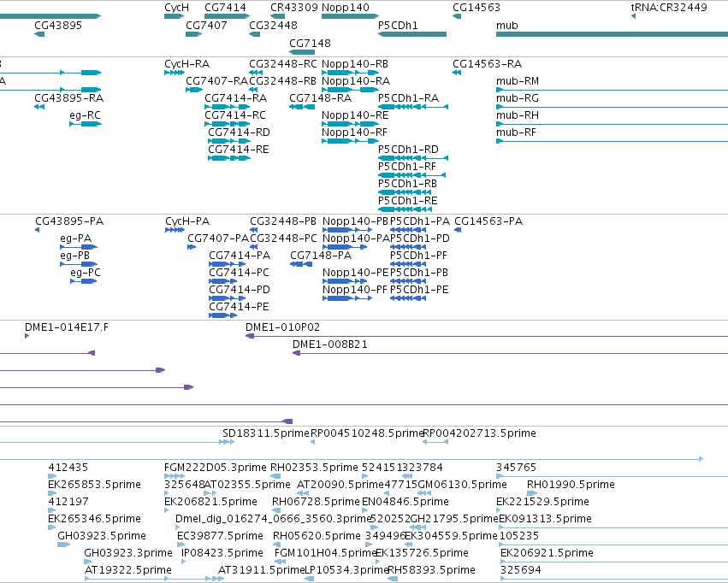This screenshot has width=728, height=583.
Task: Select the Nopp140-RF transcript label
Action: [354, 132]
